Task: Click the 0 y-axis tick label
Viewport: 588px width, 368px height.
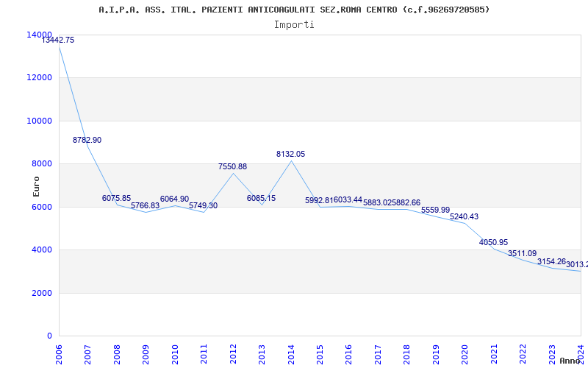Action: coord(50,336)
